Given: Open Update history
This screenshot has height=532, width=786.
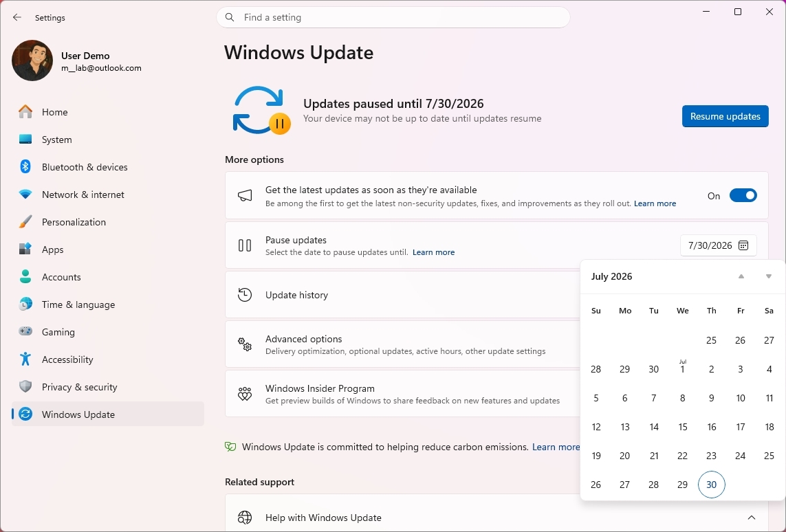Looking at the screenshot, I should coord(402,295).
